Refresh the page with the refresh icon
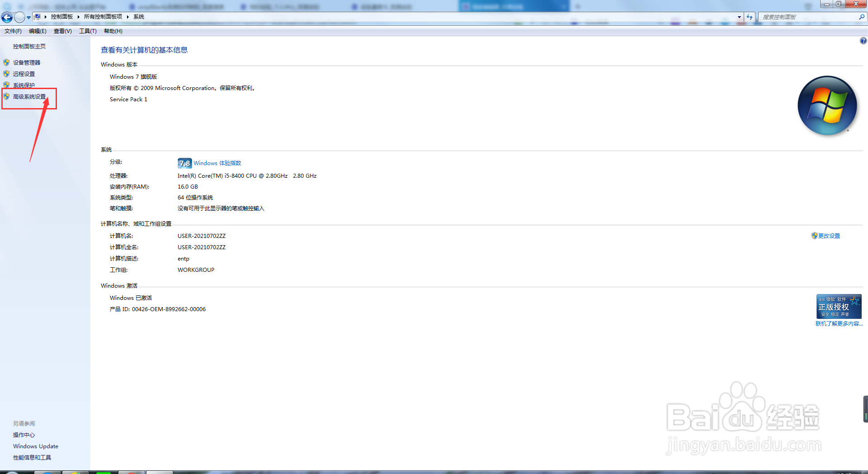The width and height of the screenshot is (868, 474). (x=750, y=17)
